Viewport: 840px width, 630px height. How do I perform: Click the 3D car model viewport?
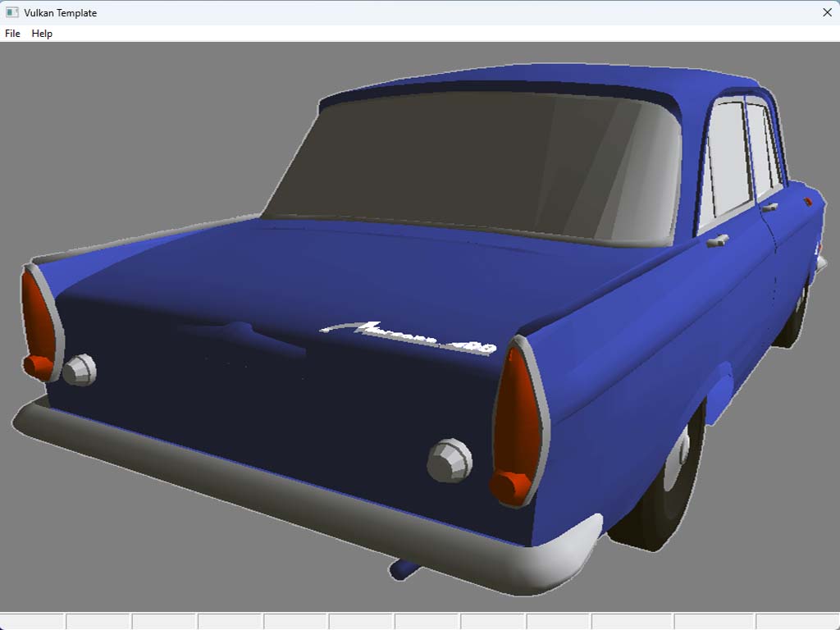point(420,326)
